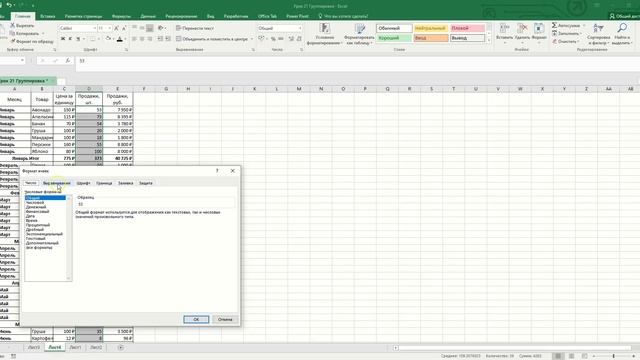Click align right icon in alignment group
Screen dimensions: 640x360
(150, 39)
